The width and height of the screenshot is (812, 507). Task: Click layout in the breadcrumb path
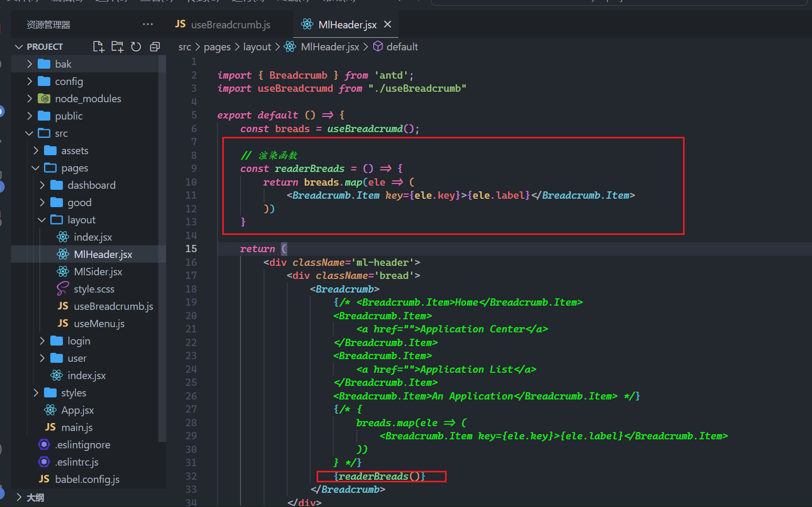coord(257,47)
